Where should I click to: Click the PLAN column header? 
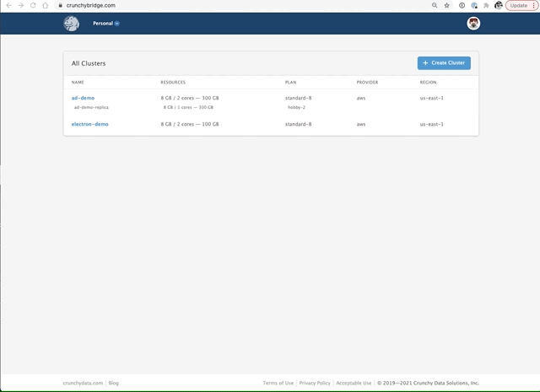tap(290, 83)
